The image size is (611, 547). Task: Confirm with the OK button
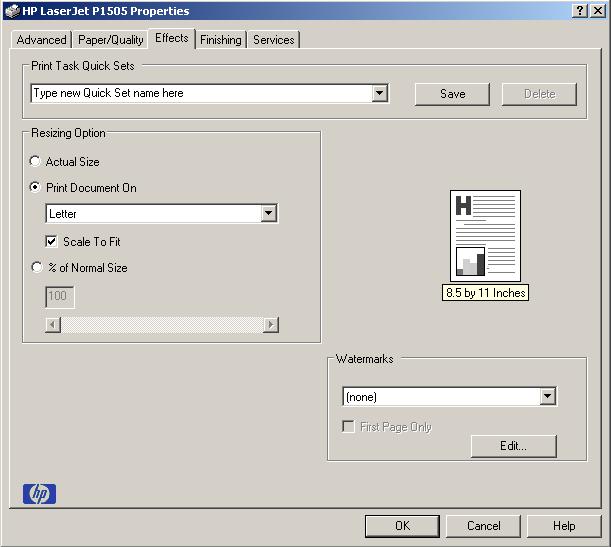(x=403, y=526)
